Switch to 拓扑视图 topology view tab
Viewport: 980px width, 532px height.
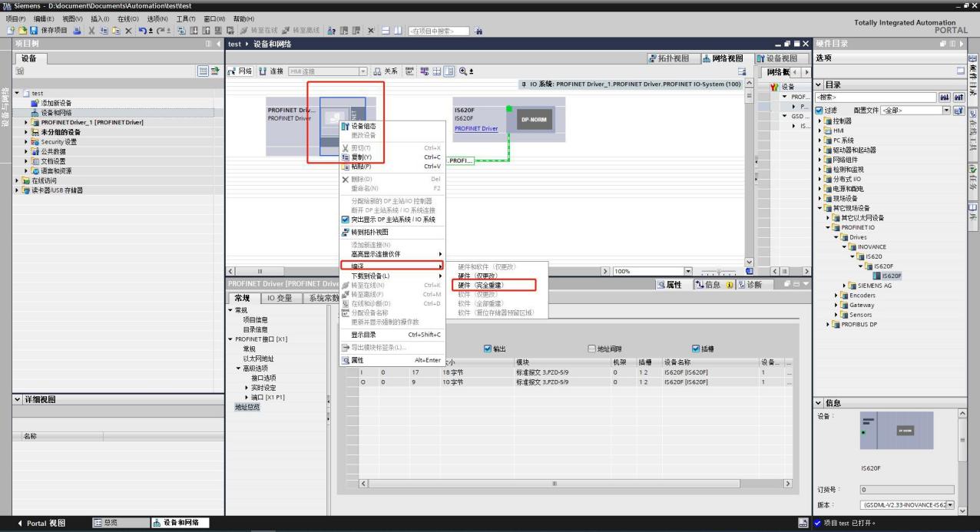pyautogui.click(x=671, y=58)
